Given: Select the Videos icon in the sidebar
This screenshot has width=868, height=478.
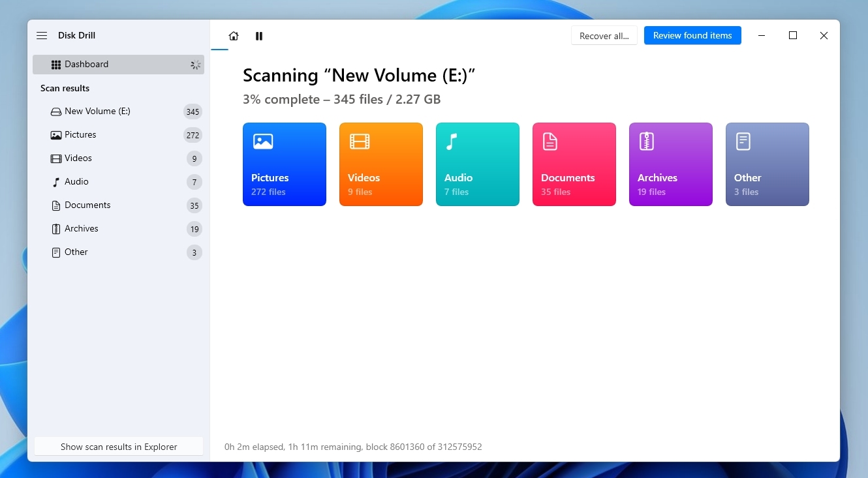Looking at the screenshot, I should (x=55, y=158).
